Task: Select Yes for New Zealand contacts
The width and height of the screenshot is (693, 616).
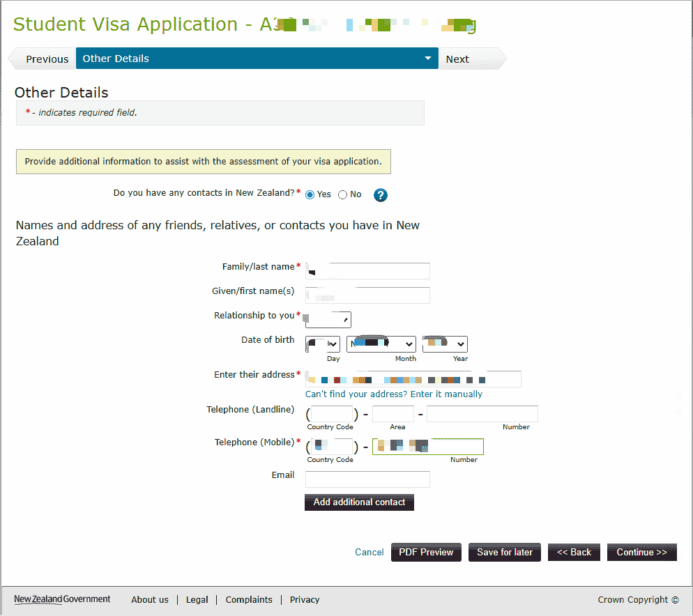Action: click(310, 195)
